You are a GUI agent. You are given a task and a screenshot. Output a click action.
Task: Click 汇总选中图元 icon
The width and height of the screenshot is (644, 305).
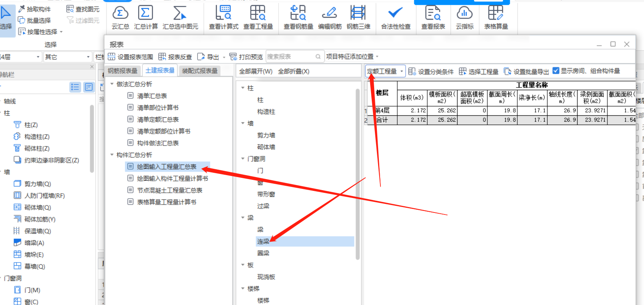(x=180, y=18)
